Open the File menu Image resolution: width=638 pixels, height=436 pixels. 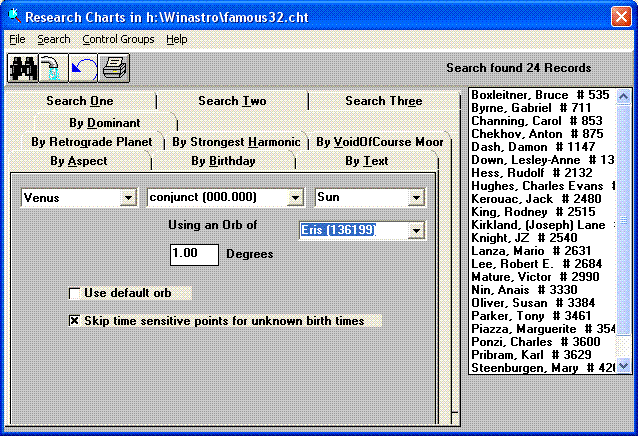pos(17,39)
